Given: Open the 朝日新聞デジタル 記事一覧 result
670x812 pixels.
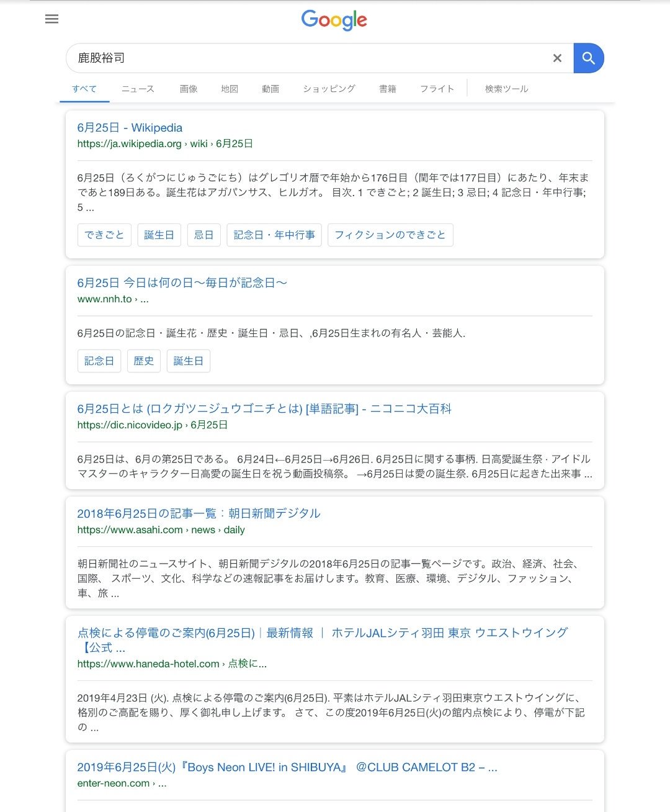Looking at the screenshot, I should click(x=199, y=513).
